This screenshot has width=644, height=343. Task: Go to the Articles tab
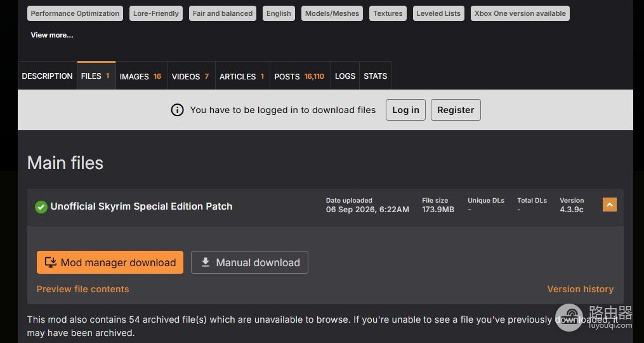point(242,76)
